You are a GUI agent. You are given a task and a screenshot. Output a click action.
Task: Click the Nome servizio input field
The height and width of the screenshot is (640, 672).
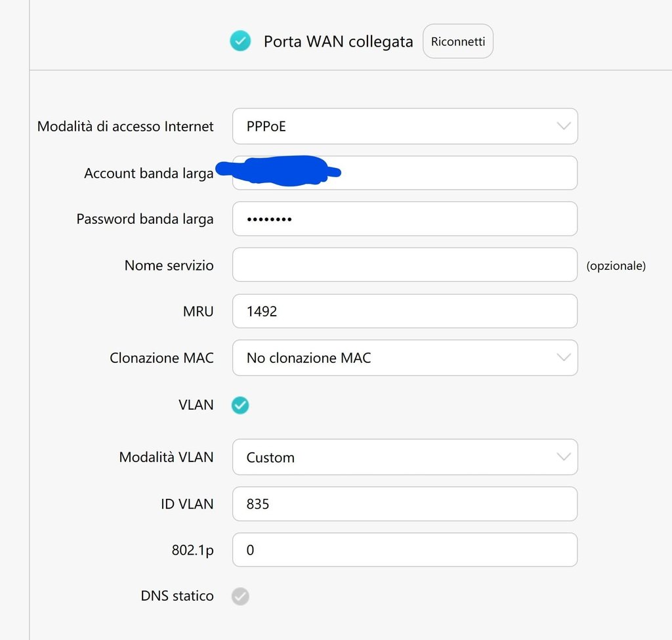404,265
